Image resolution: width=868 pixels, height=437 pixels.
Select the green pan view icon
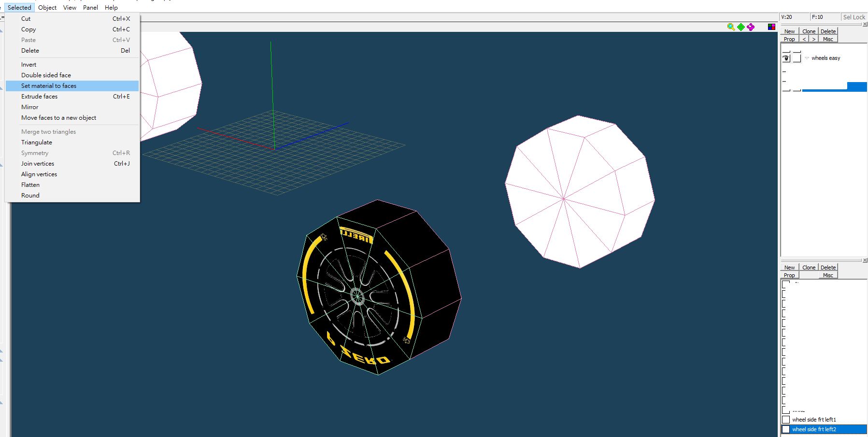[741, 27]
